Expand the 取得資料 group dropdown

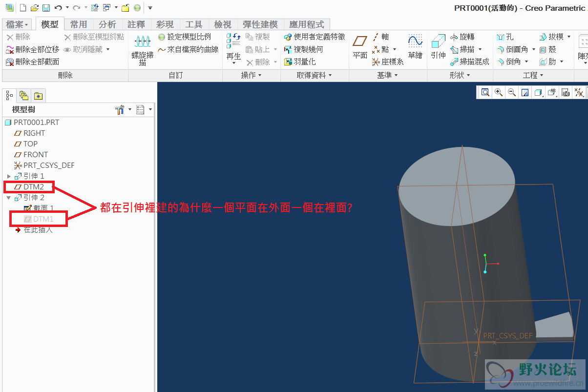click(315, 76)
